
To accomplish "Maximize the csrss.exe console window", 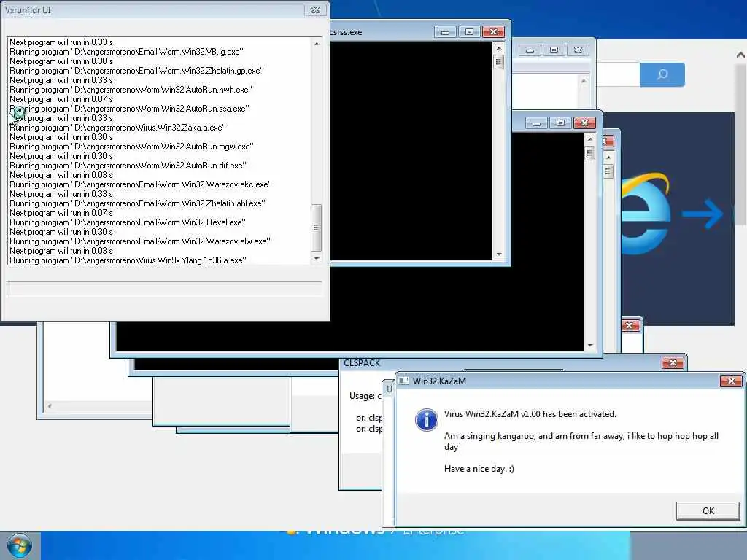I will (x=469, y=32).
